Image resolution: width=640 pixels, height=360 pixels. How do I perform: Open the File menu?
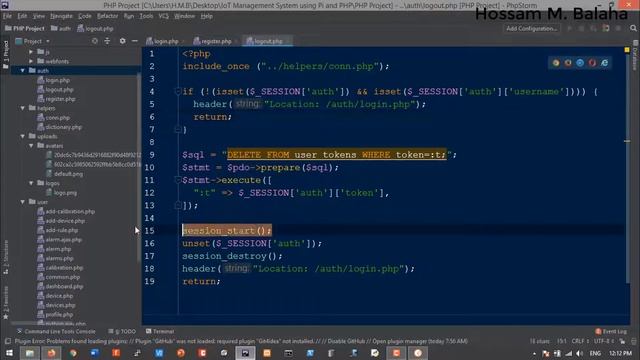(x=7, y=16)
